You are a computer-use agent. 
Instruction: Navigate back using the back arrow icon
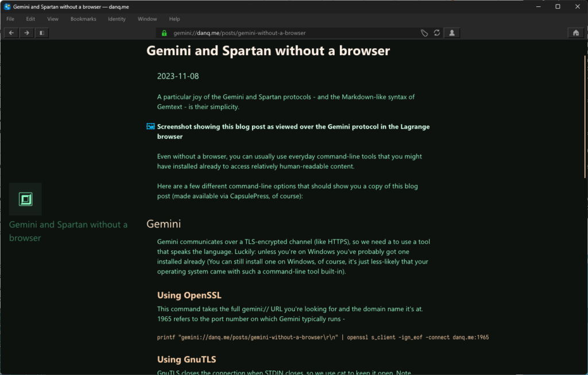pyautogui.click(x=10, y=33)
